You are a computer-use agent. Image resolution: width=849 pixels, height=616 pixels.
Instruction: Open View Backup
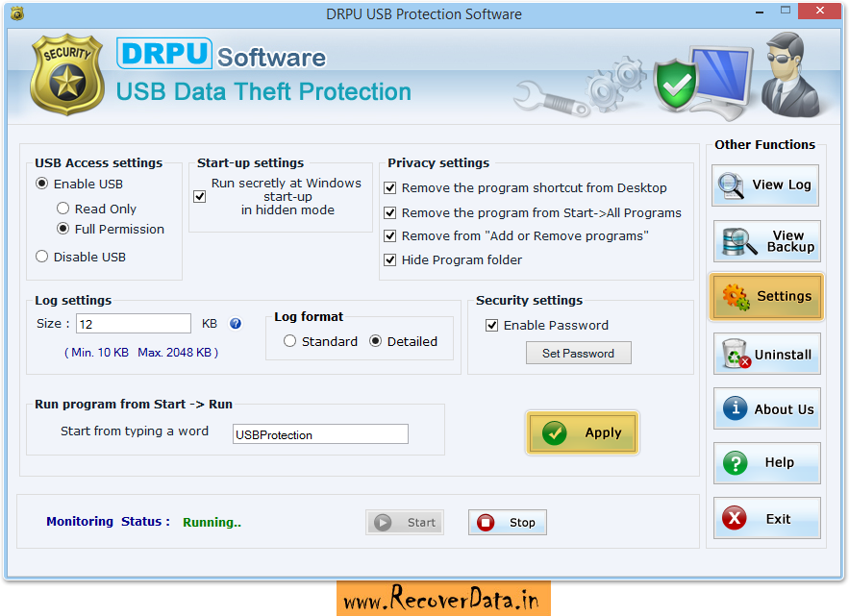point(766,241)
